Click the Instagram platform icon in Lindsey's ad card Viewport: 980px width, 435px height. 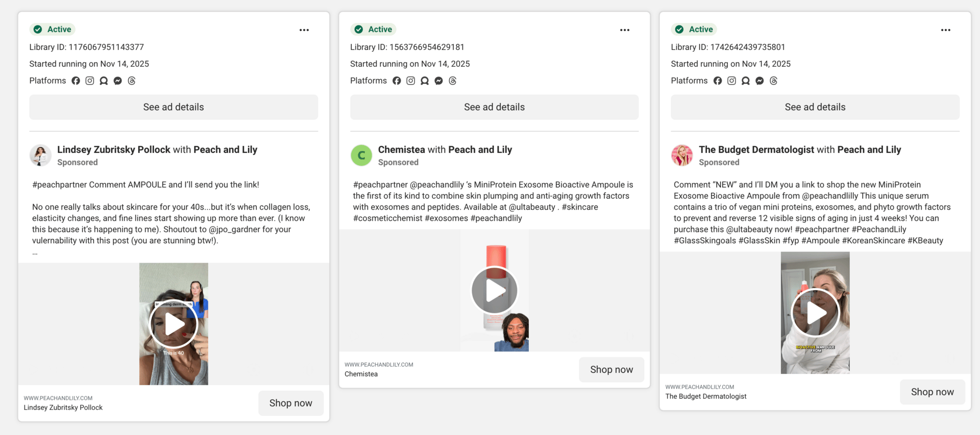pyautogui.click(x=90, y=81)
